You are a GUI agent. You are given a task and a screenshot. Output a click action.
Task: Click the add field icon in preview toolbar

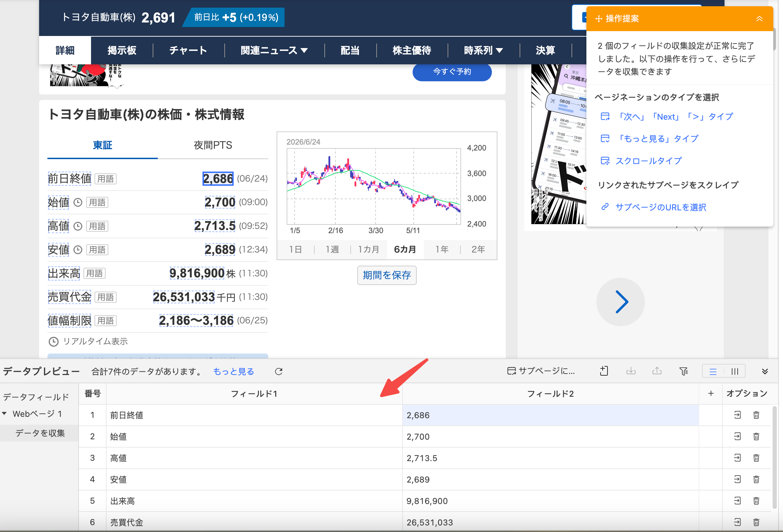point(604,371)
